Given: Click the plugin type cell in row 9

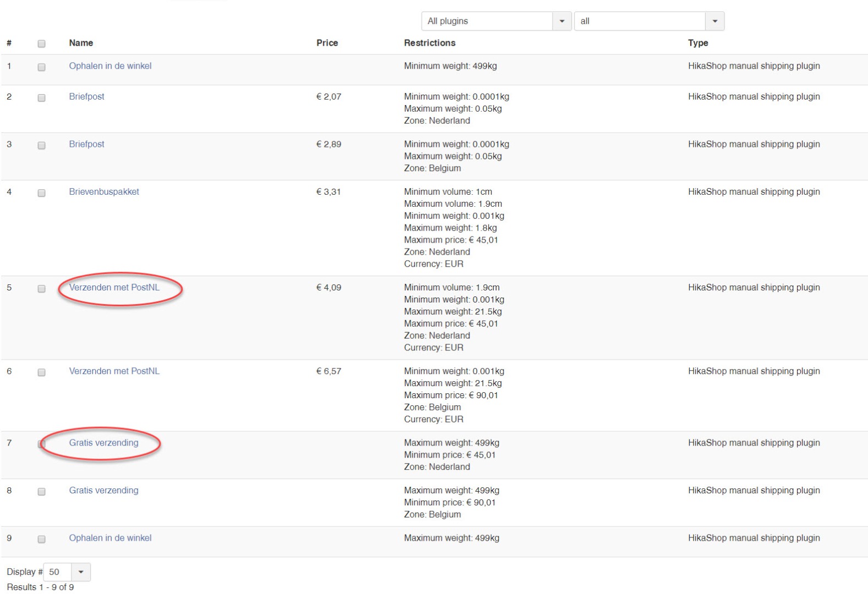Looking at the screenshot, I should click(x=754, y=538).
